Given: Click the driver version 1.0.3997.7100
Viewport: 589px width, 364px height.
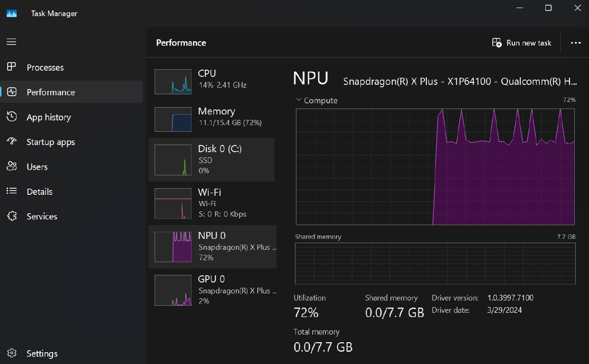Looking at the screenshot, I should [510, 298].
